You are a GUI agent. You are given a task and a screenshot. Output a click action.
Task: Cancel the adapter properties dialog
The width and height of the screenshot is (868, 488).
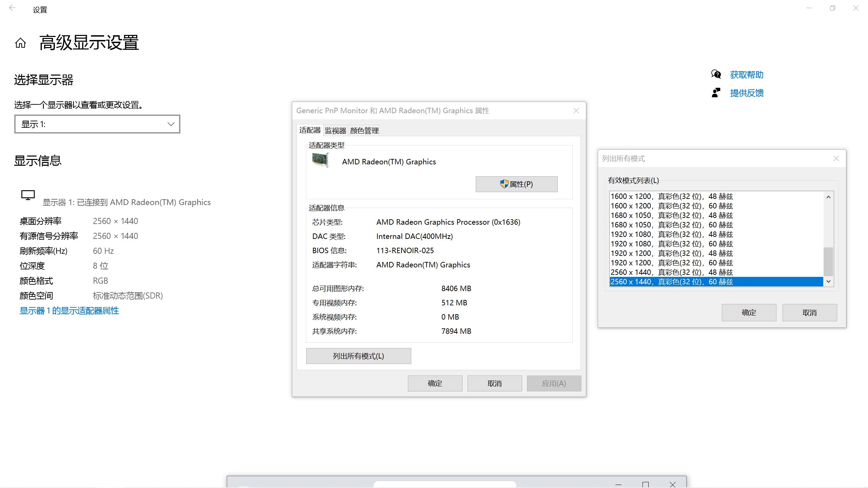coord(495,383)
